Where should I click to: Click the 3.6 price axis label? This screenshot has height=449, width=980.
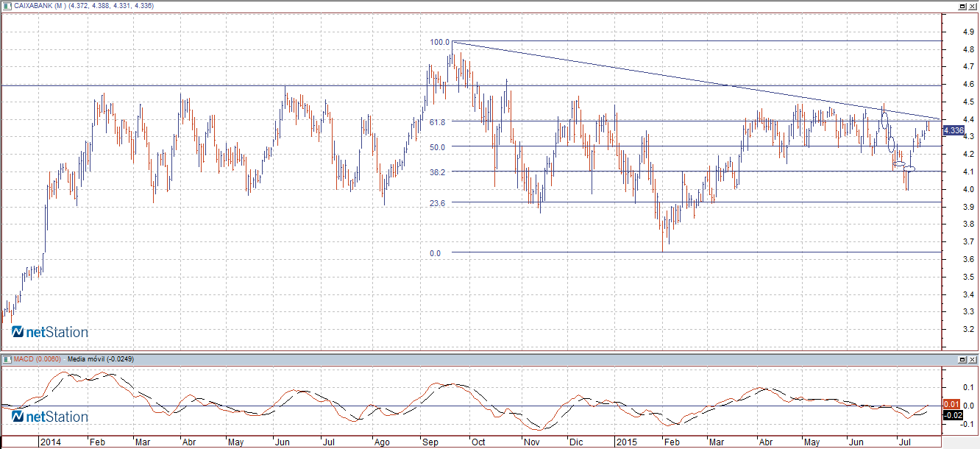tap(969, 260)
